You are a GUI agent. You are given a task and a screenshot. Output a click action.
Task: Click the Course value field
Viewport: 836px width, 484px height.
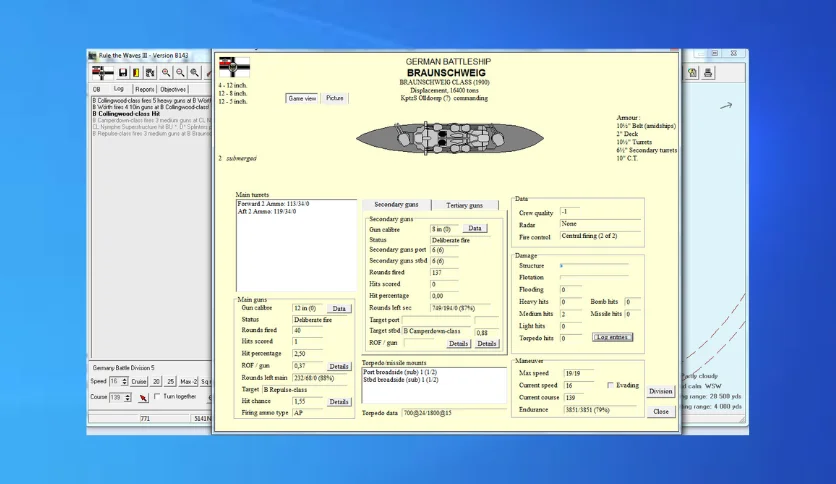116,398
